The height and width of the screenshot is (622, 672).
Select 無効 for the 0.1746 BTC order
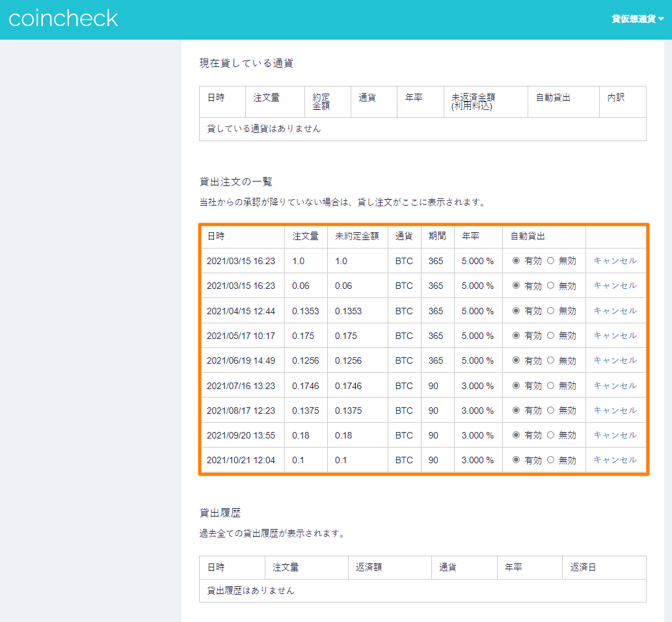click(x=551, y=386)
